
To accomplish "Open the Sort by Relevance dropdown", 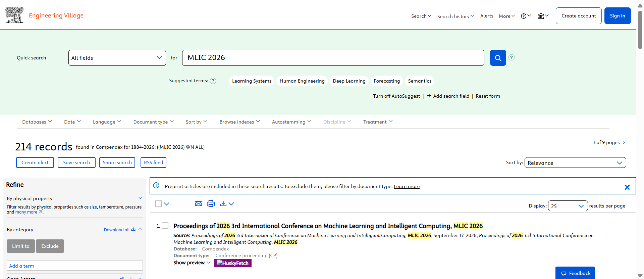I will [575, 163].
